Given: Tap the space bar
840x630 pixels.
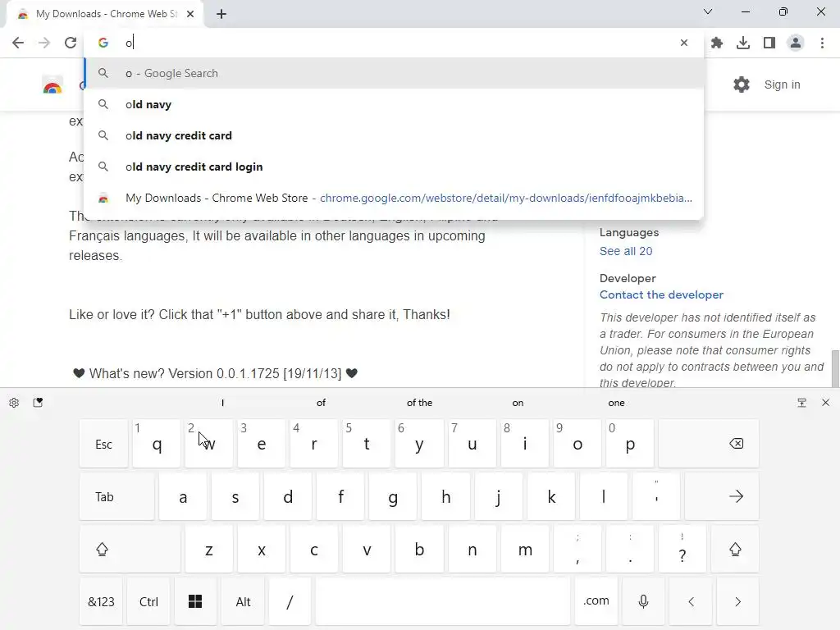Looking at the screenshot, I should 443,601.
